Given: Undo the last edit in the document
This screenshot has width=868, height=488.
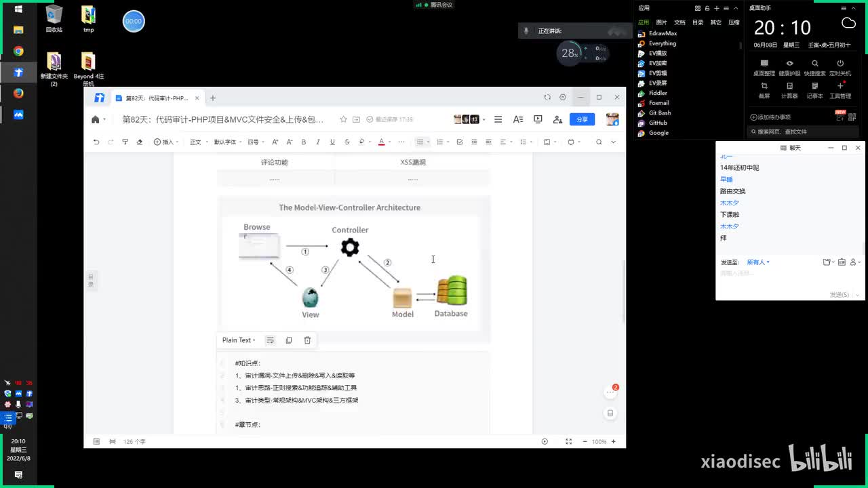Looking at the screenshot, I should click(x=96, y=142).
